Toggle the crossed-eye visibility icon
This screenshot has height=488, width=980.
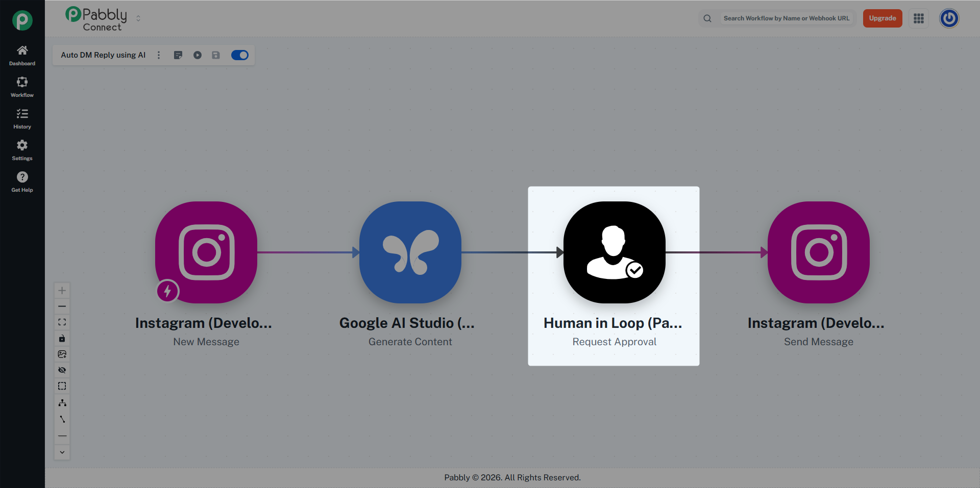click(x=62, y=370)
